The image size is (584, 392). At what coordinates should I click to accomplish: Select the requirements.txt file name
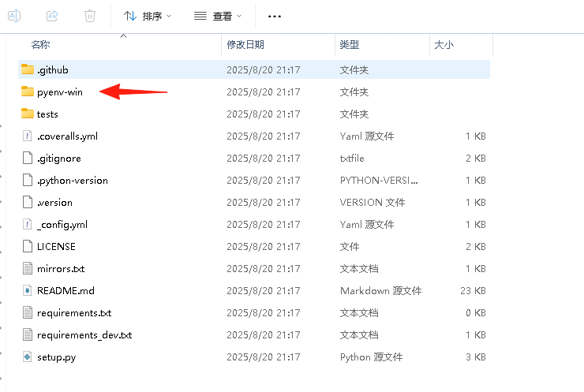(74, 312)
